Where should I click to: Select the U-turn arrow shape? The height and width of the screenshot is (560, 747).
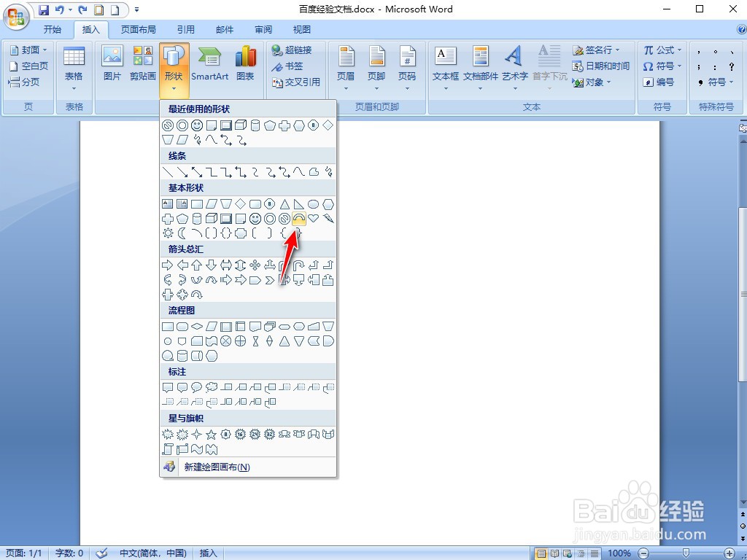tap(298, 265)
